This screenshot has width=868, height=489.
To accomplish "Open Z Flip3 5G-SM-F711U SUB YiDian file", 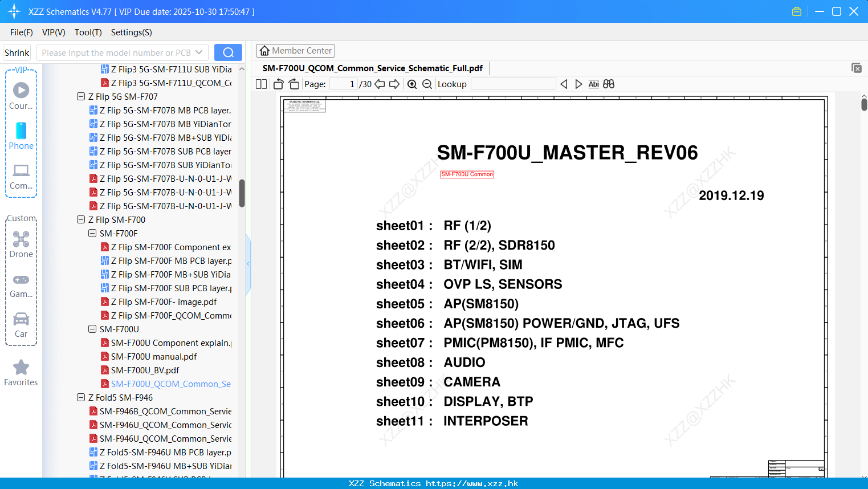I will [166, 69].
